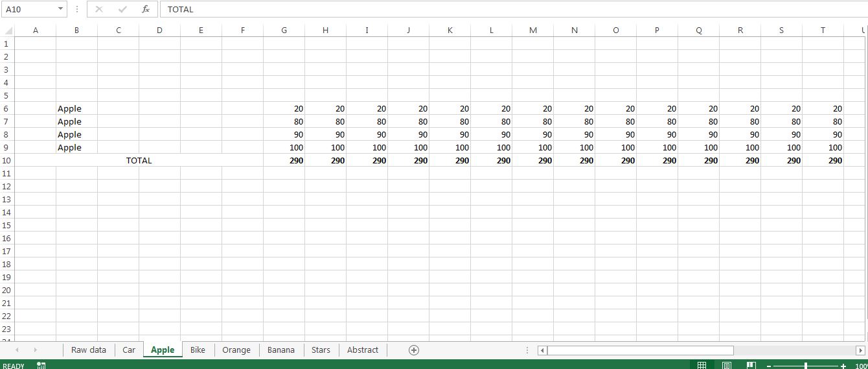868x369 pixels.
Task: Select row 1 header
Action: point(7,43)
